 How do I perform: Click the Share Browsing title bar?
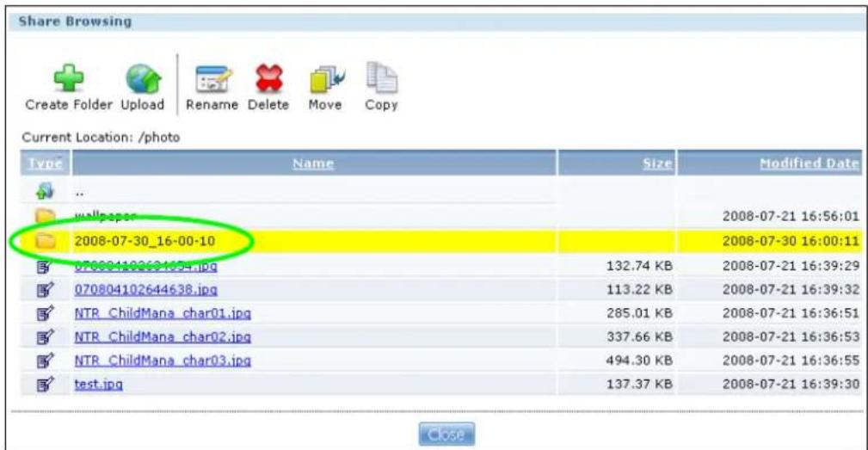(x=437, y=22)
